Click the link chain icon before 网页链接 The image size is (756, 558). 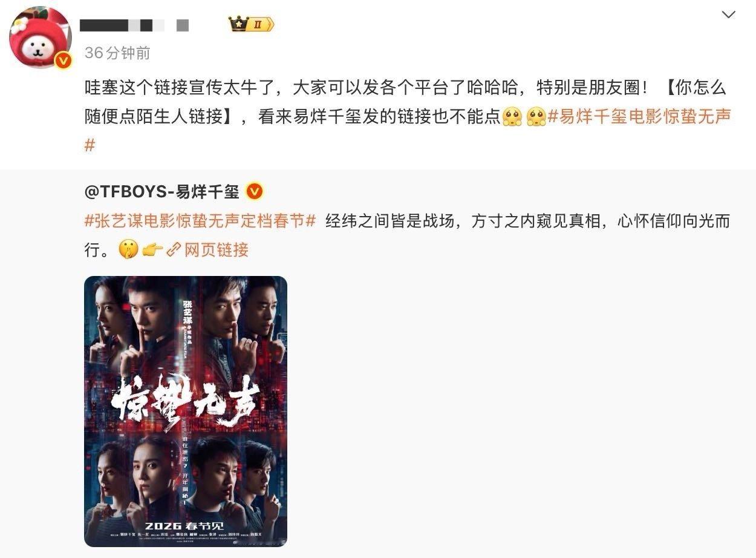[174, 249]
